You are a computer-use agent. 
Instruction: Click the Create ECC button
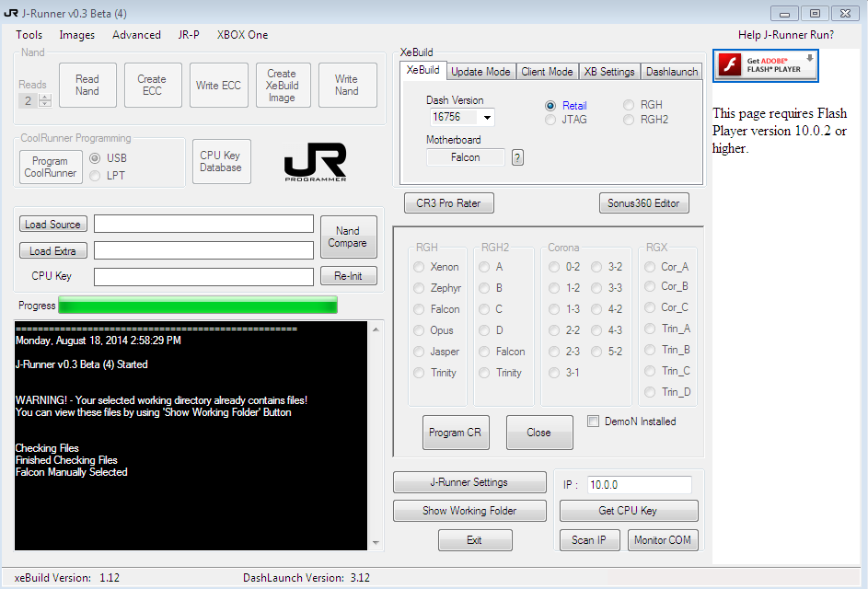(152, 86)
